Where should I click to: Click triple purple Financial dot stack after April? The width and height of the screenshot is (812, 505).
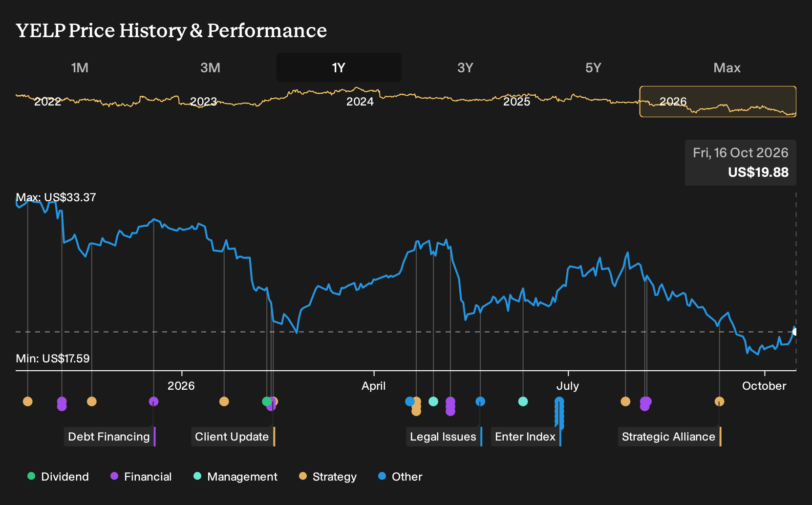(450, 406)
